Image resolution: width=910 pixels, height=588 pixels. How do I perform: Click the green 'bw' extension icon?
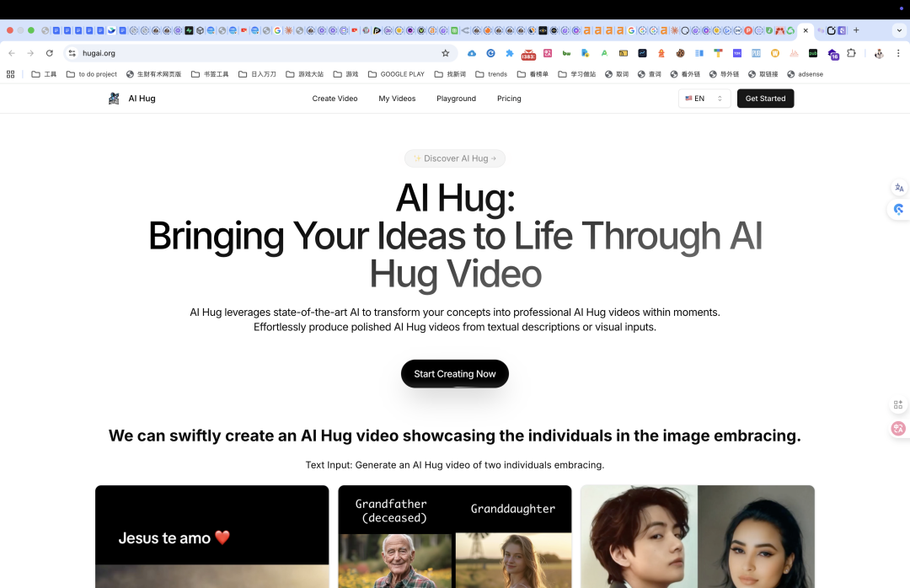point(566,53)
